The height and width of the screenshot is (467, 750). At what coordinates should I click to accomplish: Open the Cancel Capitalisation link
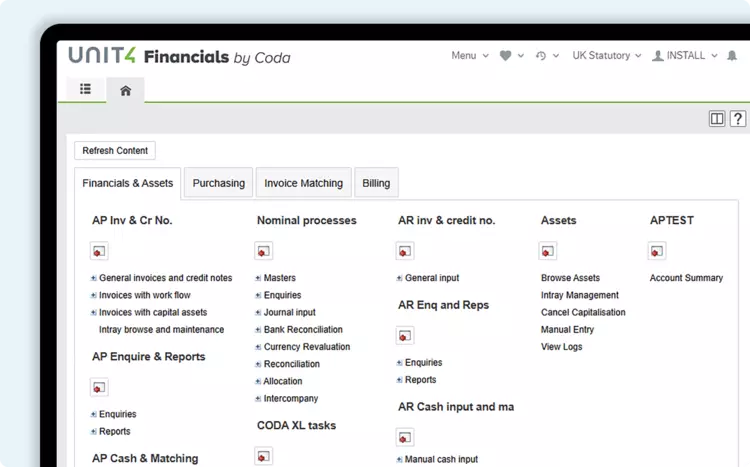click(583, 312)
